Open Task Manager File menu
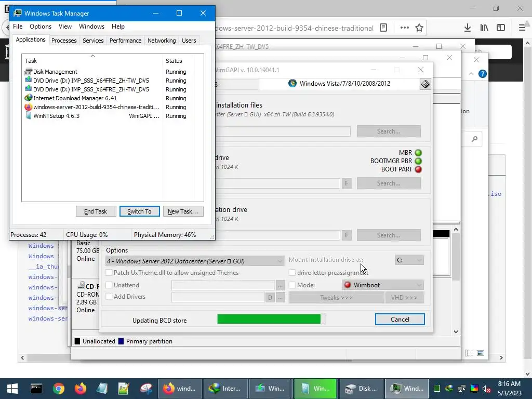 click(18, 26)
